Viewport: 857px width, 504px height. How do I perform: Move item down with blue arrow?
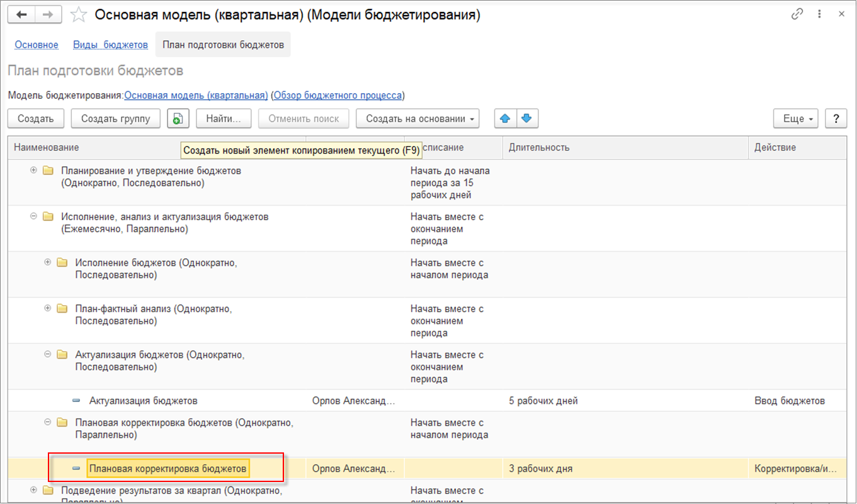pos(527,118)
